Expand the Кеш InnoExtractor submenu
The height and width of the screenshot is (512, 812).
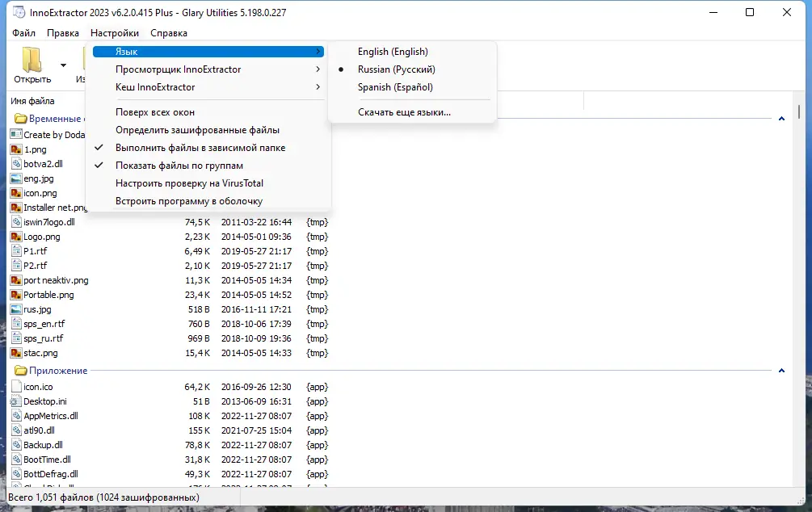(208, 87)
